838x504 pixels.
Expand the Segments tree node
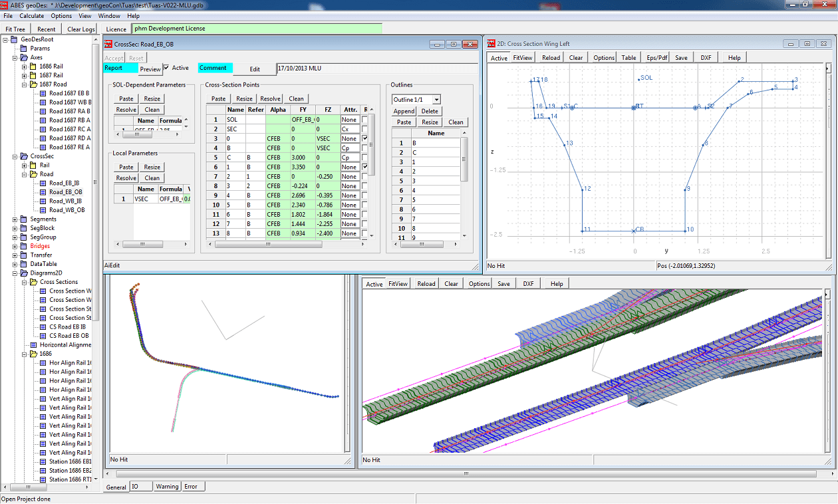tap(15, 219)
